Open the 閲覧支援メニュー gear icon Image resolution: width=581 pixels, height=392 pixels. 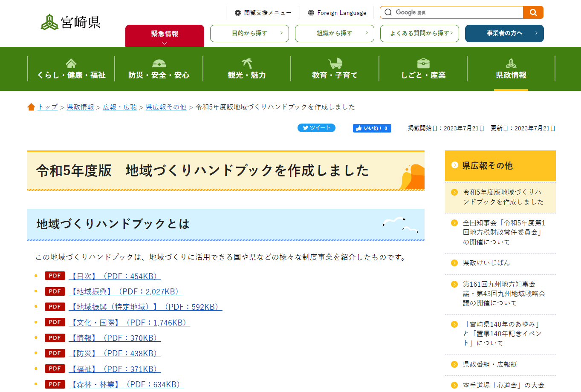pyautogui.click(x=237, y=12)
